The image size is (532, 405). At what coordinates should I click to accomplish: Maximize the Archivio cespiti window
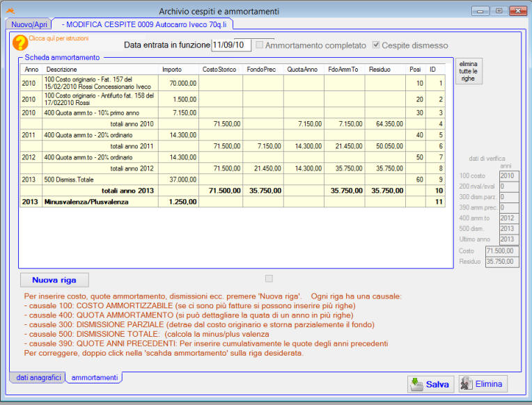point(499,11)
